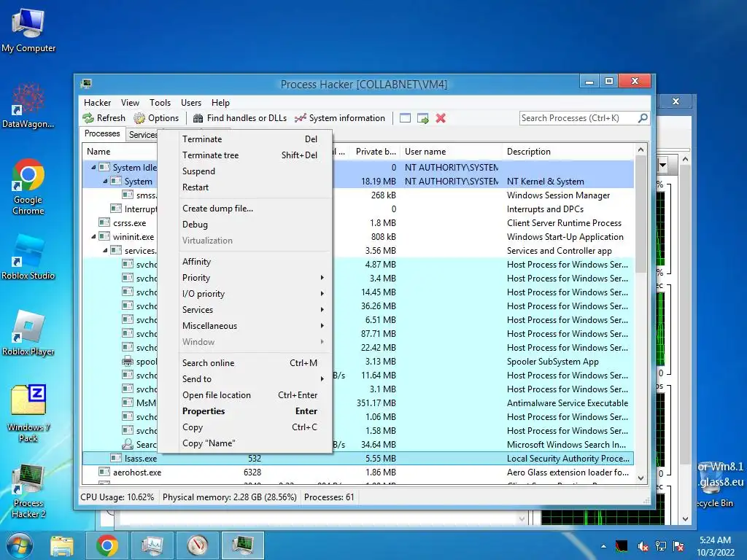
Task: Open Google Chrome desktop shortcut
Action: (28, 187)
